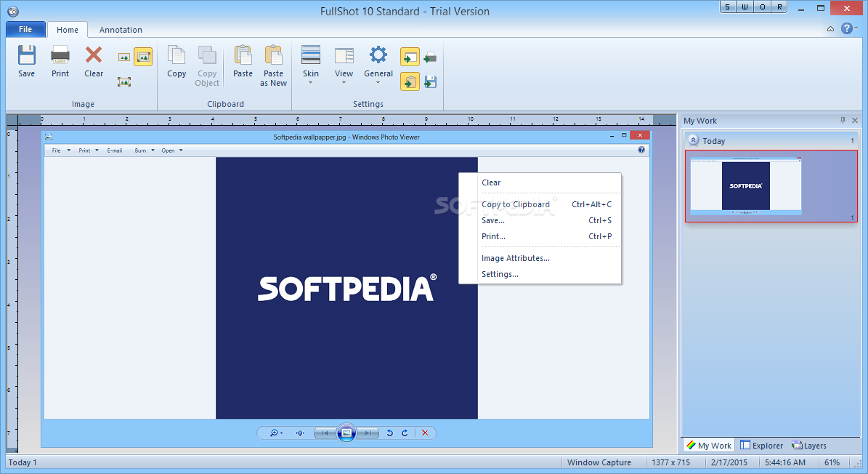Pin the My Work panel
Screen dimensions: 868x474
click(843, 120)
